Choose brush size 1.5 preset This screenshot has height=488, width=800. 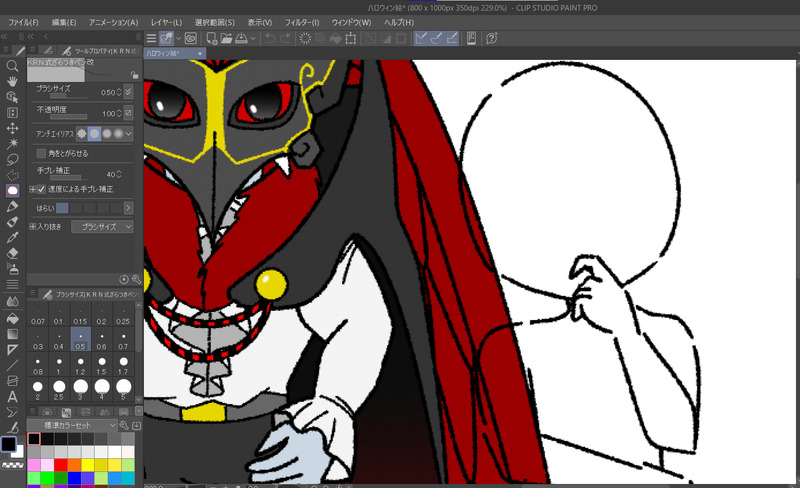click(102, 366)
